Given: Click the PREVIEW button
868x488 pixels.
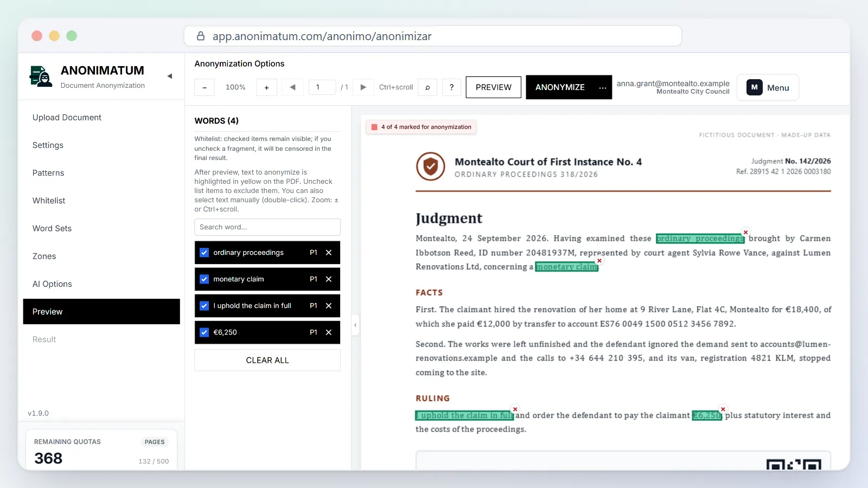Looking at the screenshot, I should point(494,87).
